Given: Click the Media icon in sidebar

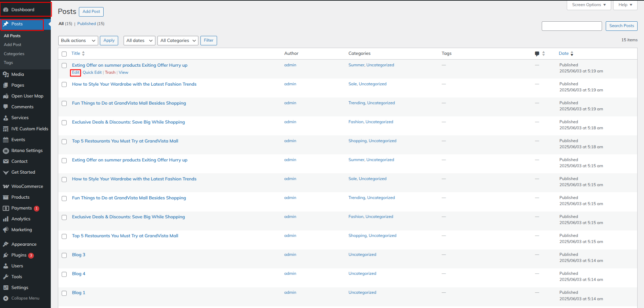Looking at the screenshot, I should (6, 74).
